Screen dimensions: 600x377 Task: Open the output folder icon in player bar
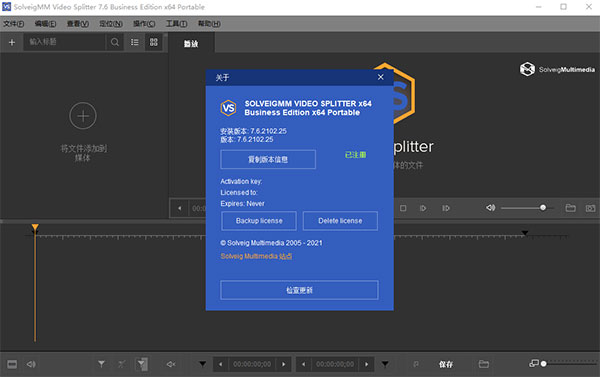click(x=571, y=208)
